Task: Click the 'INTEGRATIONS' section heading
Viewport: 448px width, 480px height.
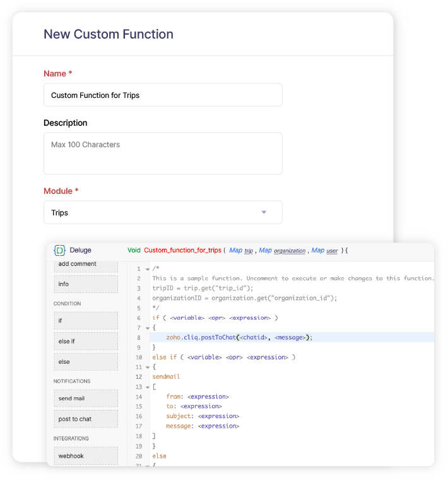Action: pos(71,438)
